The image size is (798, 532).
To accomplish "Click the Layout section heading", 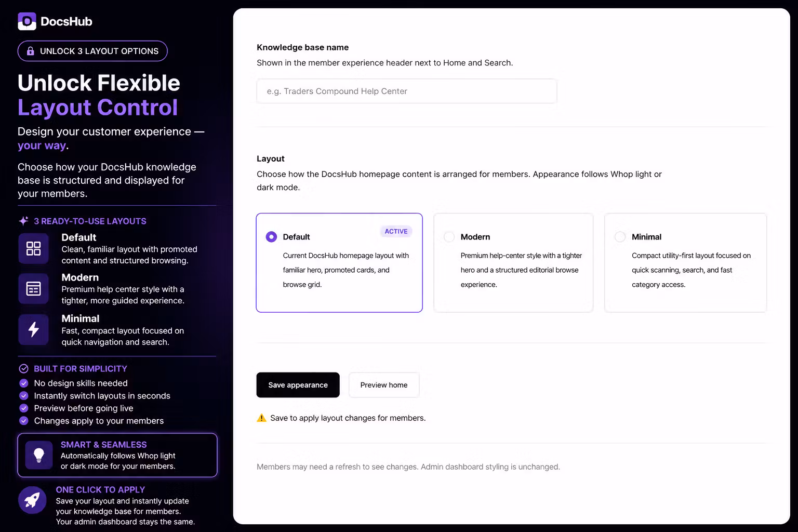I will 271,158.
